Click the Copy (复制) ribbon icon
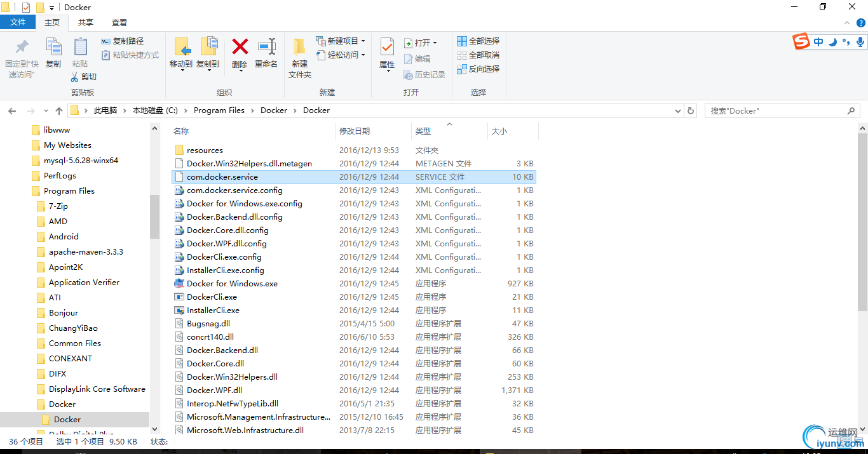Image resolution: width=868 pixels, height=454 pixels. [x=53, y=46]
